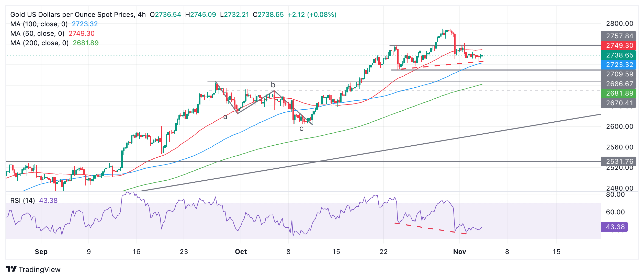The image size is (644, 279).
Task: Click the gray 2757.84 level label
Action: pyautogui.click(x=619, y=36)
